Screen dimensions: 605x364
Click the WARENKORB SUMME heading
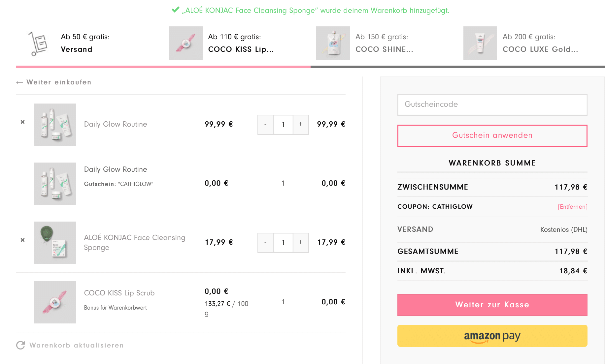(492, 163)
